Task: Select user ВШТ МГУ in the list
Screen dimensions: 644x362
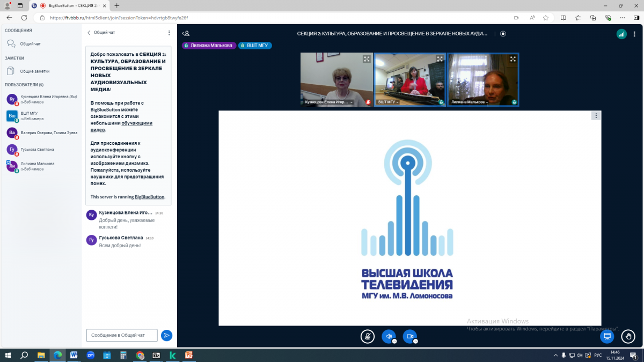Action: 41,116
